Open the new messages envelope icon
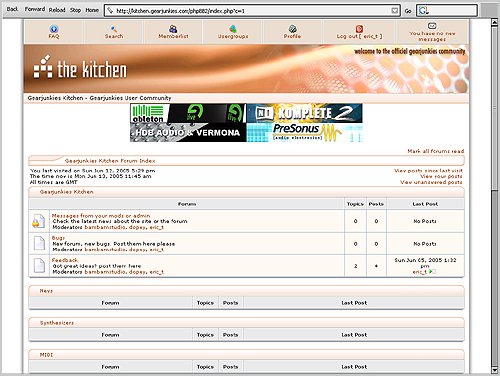This screenshot has height=376, width=500. 432,26
